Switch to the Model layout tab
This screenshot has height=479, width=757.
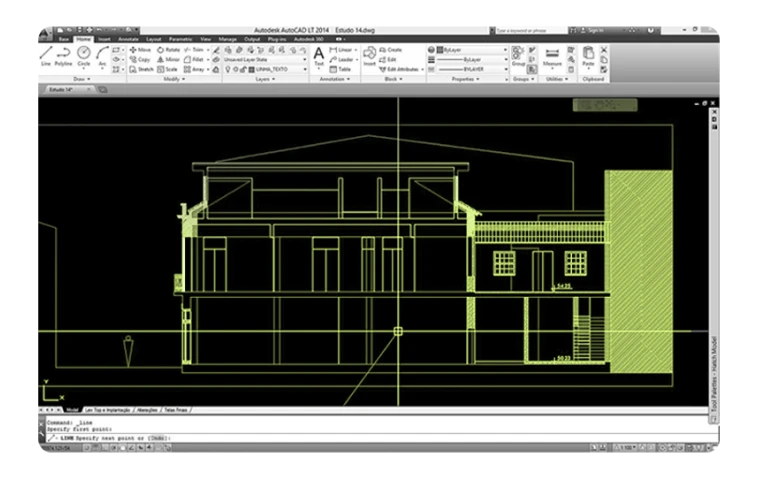[x=72, y=410]
